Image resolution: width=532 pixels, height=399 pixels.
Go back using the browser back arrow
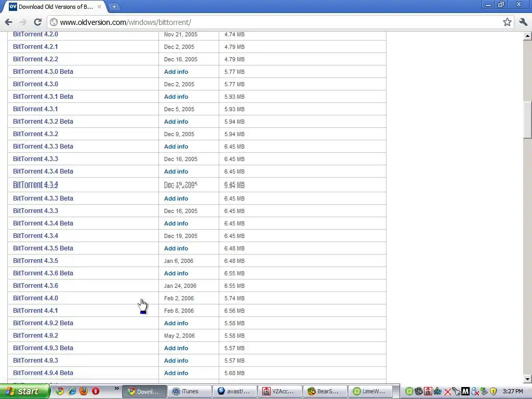click(8, 22)
